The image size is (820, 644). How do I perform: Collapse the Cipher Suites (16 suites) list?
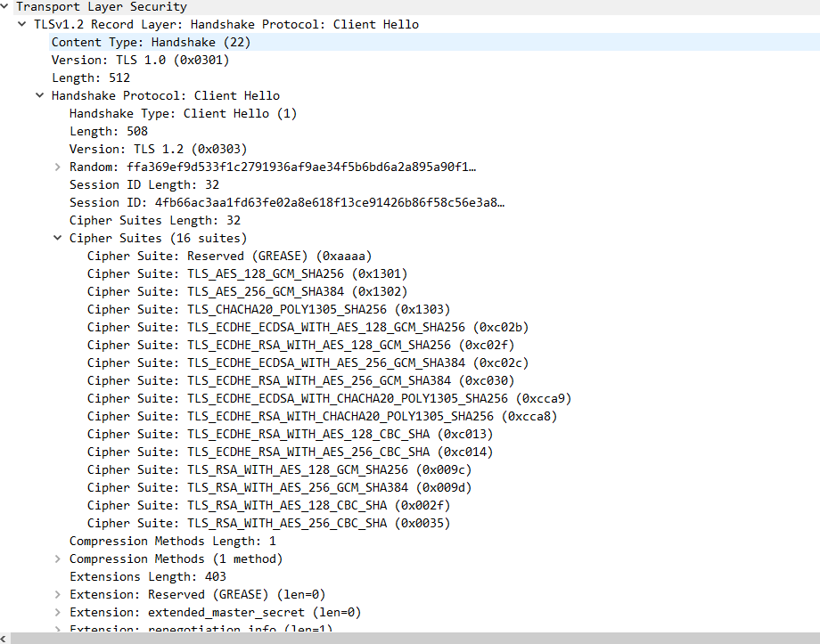click(58, 238)
